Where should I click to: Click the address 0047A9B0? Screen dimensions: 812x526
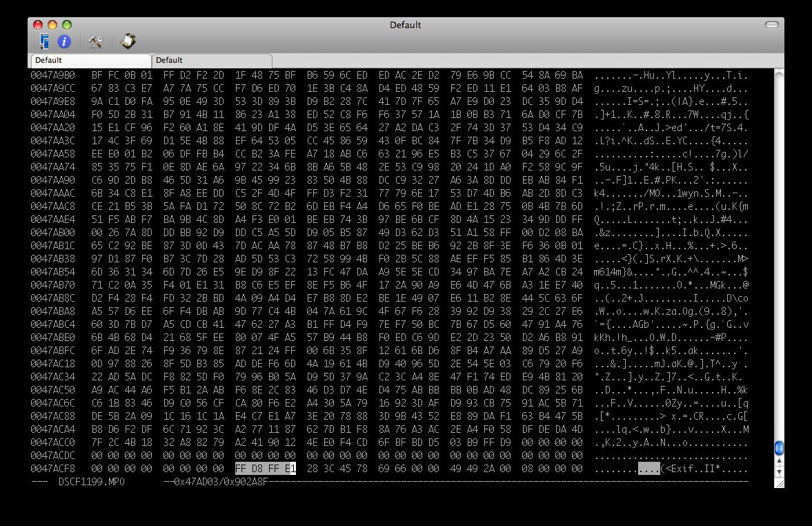(x=53, y=75)
